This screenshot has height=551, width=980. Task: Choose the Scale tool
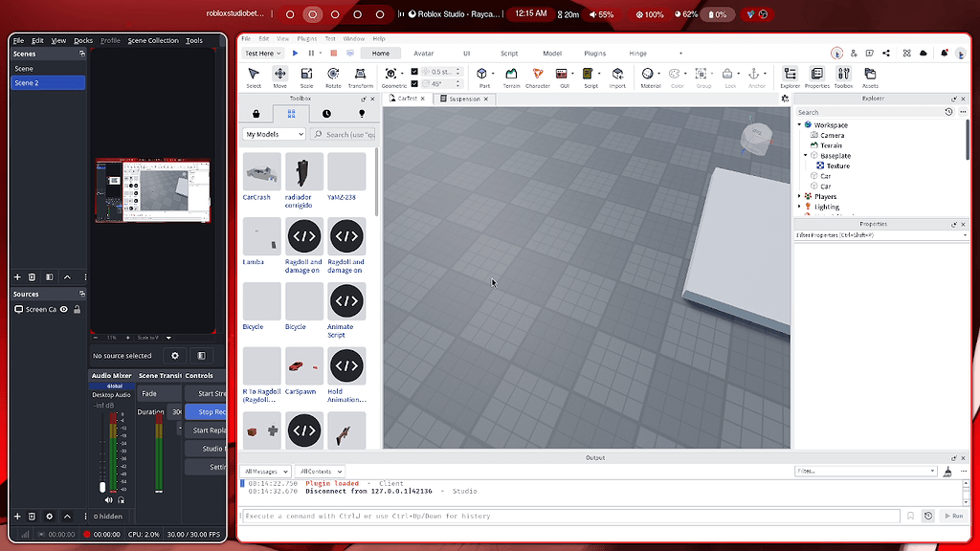[x=306, y=77]
